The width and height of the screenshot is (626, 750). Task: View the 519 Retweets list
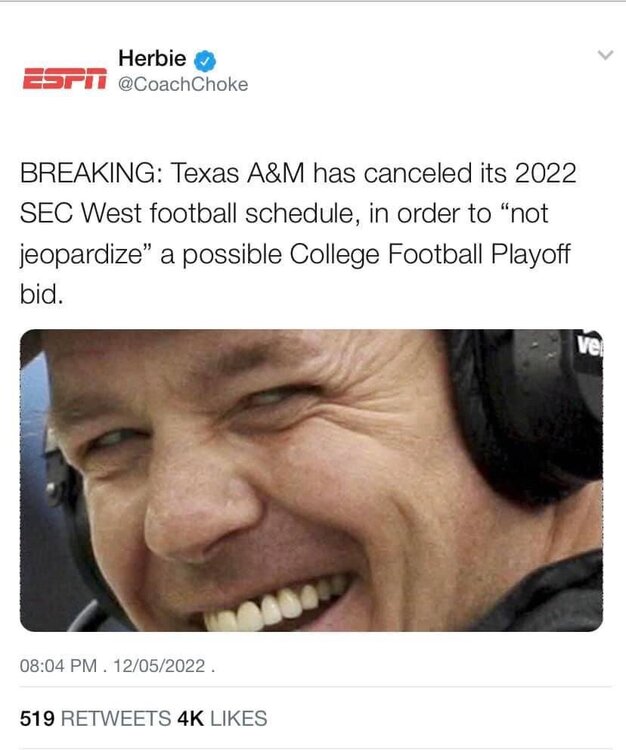(93, 718)
